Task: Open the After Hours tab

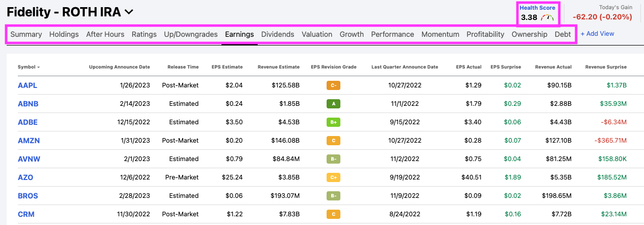Action: coord(105,34)
